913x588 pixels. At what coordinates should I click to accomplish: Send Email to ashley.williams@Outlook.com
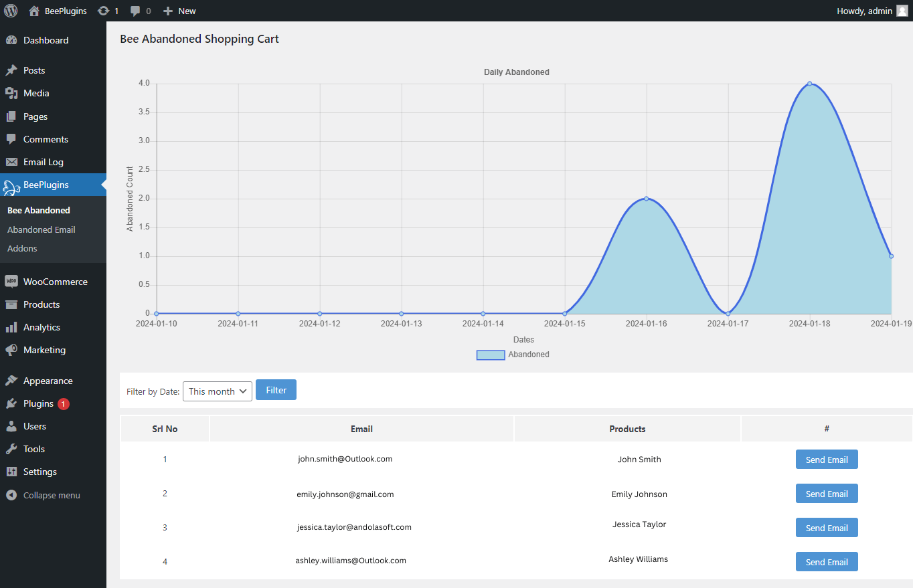(x=827, y=562)
